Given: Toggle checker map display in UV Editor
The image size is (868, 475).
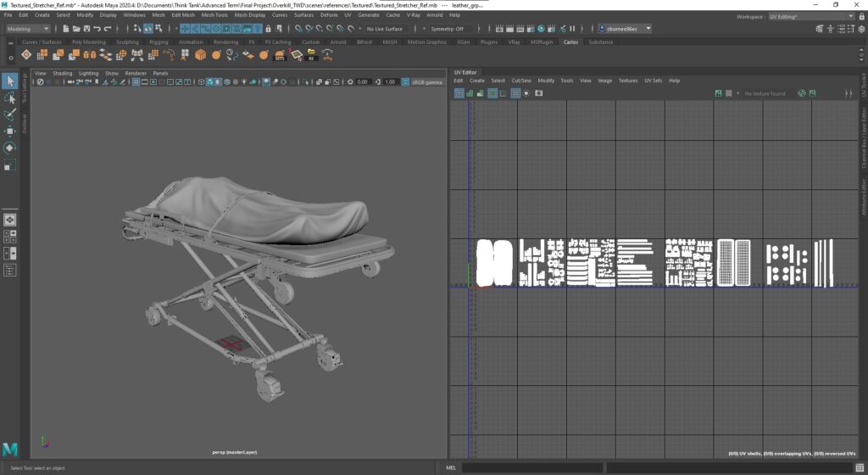Looking at the screenshot, I should pyautogui.click(x=728, y=93).
